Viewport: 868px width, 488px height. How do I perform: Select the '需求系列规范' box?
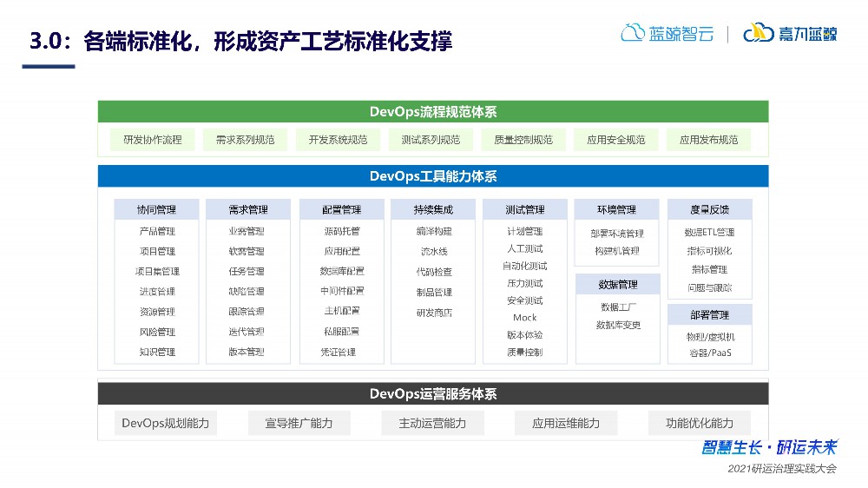click(246, 140)
